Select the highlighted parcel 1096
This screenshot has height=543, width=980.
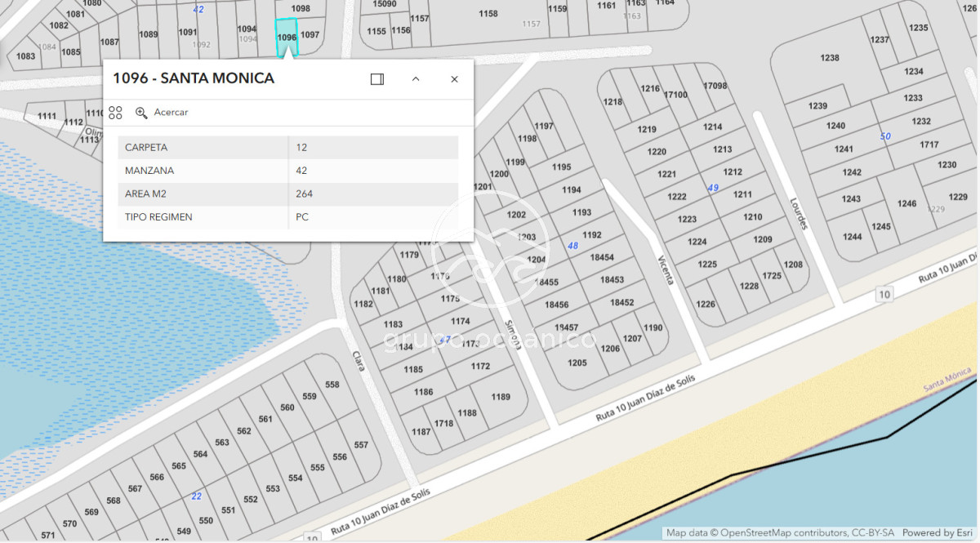pos(287,38)
